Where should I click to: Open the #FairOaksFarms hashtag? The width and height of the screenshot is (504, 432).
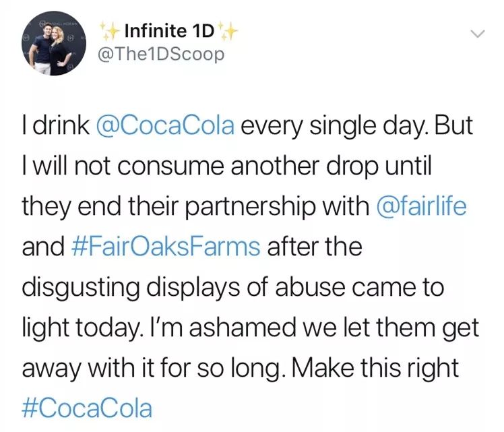click(x=166, y=247)
